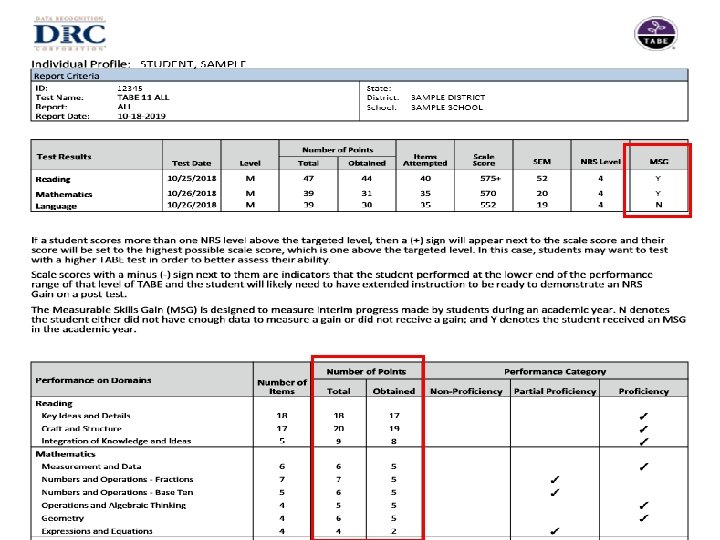Select the Report Date 10-18-2019
Screen dimensions: 720x540
tap(141, 116)
